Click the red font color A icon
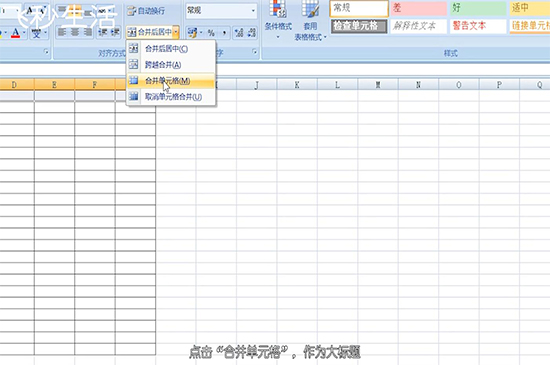This screenshot has width=550, height=365. 15,33
